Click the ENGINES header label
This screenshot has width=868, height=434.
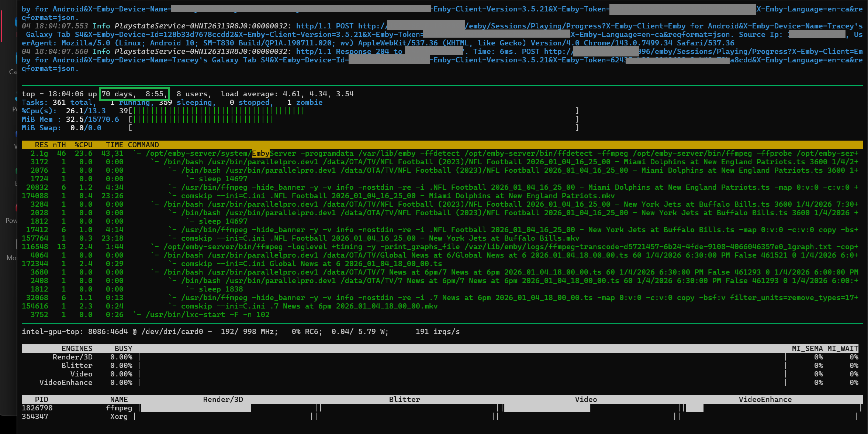[x=77, y=349]
